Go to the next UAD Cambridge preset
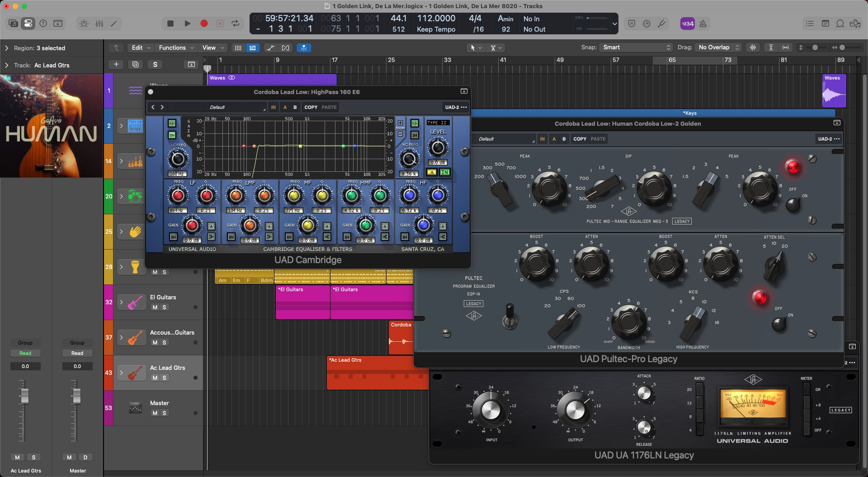The image size is (868, 477). click(x=162, y=107)
